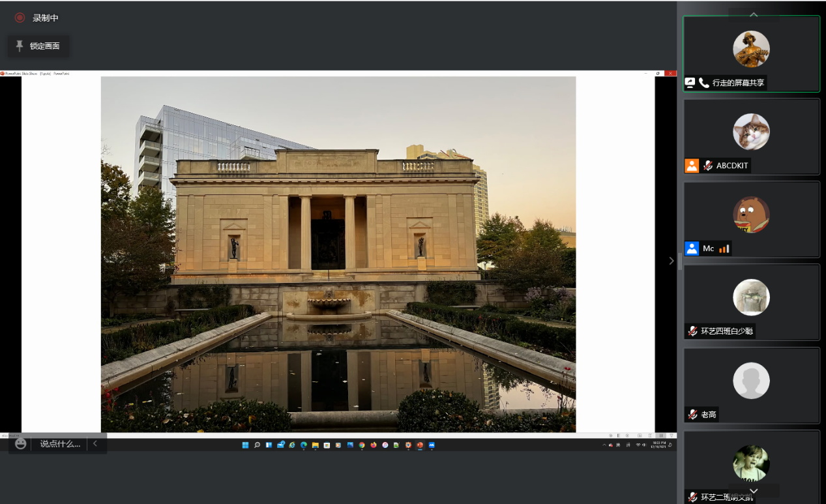
Task: Click muted microphone icon of 环艺四班白少聪
Action: (x=692, y=331)
